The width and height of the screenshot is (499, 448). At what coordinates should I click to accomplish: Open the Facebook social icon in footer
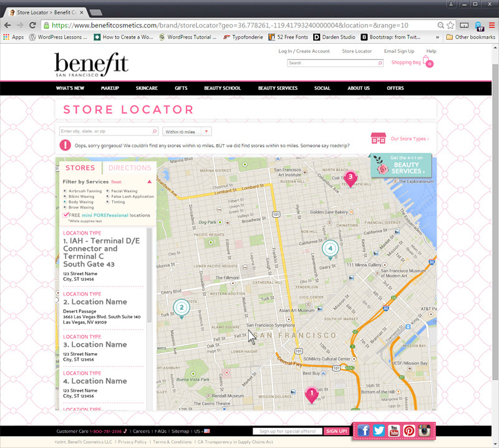click(364, 431)
